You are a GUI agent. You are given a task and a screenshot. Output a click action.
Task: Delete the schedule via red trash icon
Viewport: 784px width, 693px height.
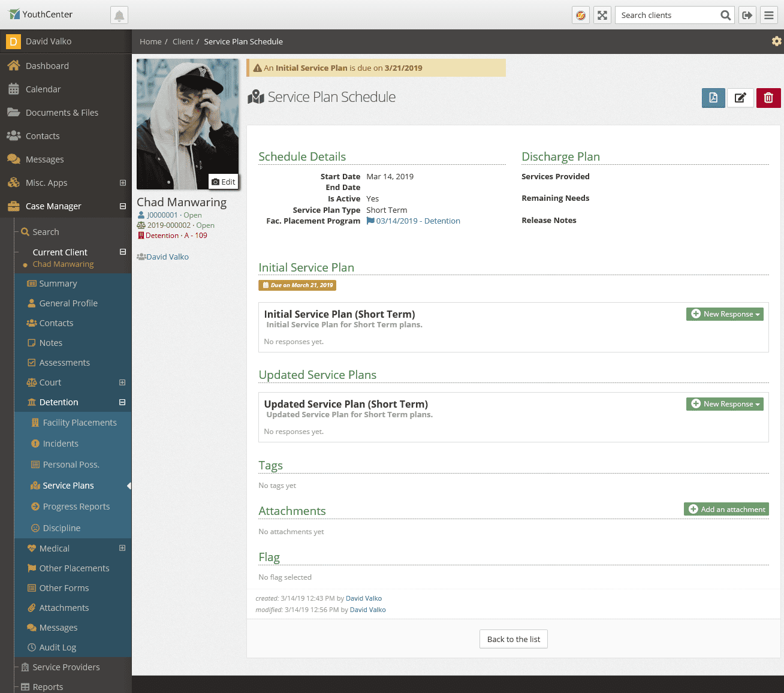pyautogui.click(x=768, y=98)
